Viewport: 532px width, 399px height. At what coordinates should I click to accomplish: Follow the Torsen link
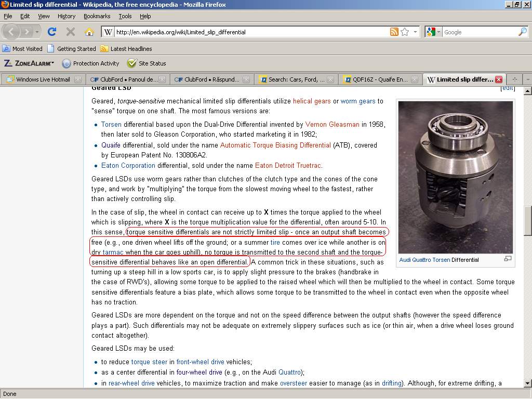[x=111, y=125]
